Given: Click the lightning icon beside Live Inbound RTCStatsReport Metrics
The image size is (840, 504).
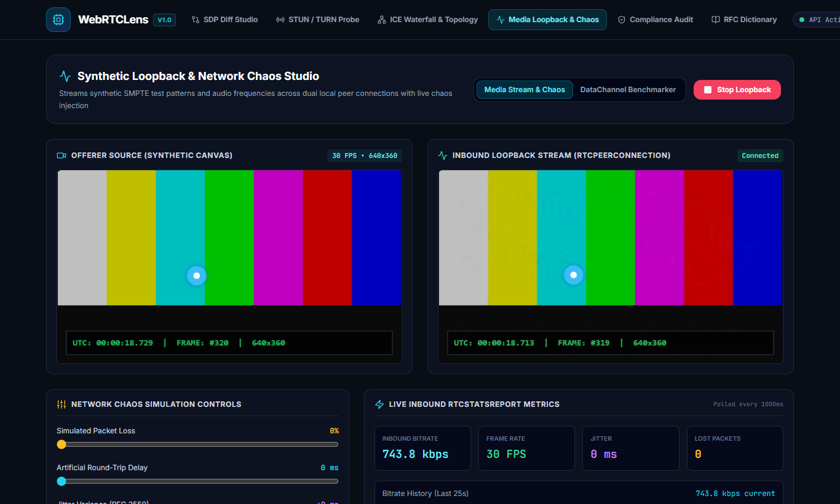Looking at the screenshot, I should (x=379, y=404).
